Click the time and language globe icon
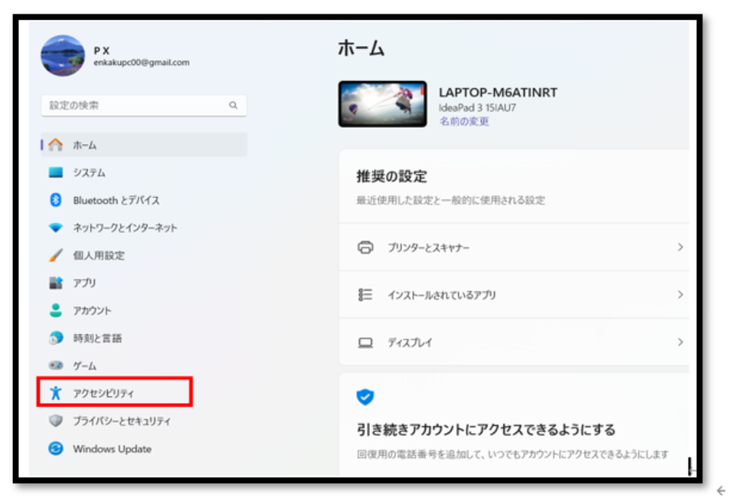Viewport: 734px width, 498px height. [x=56, y=338]
